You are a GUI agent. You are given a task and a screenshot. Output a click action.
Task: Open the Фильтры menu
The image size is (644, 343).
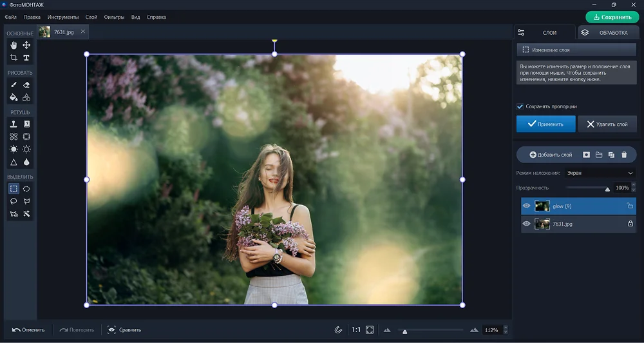114,17
